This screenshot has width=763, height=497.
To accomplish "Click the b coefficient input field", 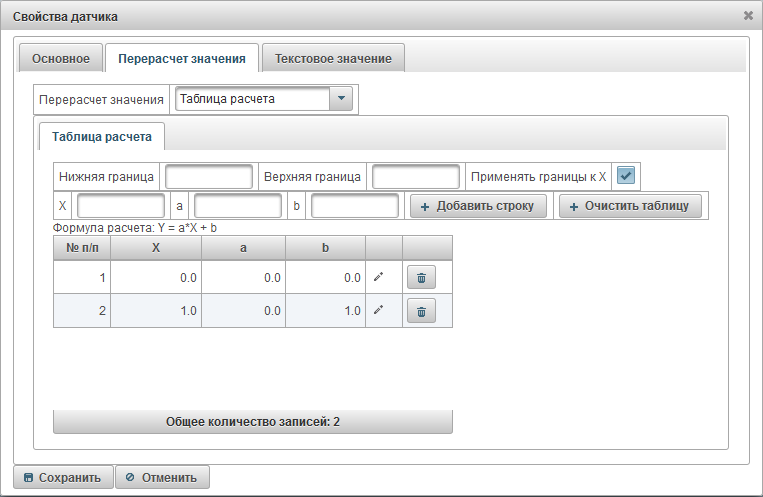I will pos(355,206).
